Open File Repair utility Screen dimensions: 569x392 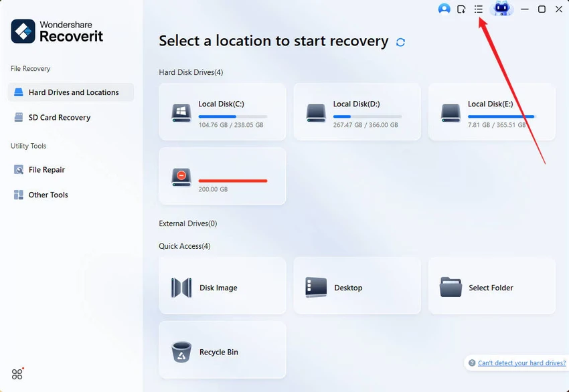click(71, 169)
